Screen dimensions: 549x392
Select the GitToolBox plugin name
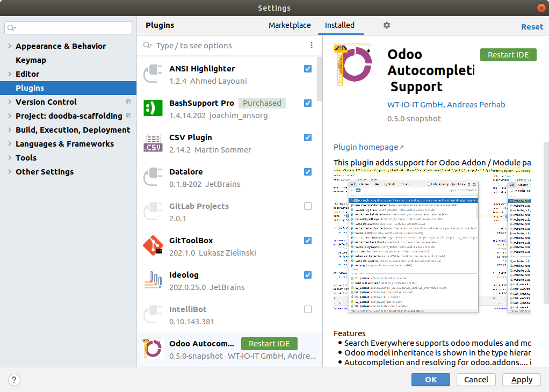point(191,241)
